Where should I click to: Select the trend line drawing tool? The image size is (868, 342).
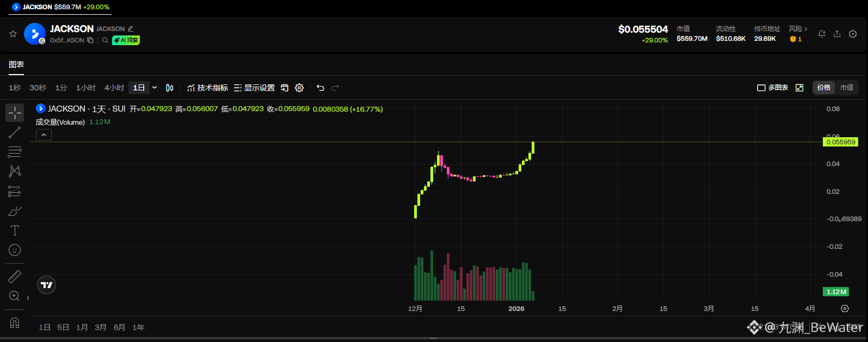pos(15,132)
